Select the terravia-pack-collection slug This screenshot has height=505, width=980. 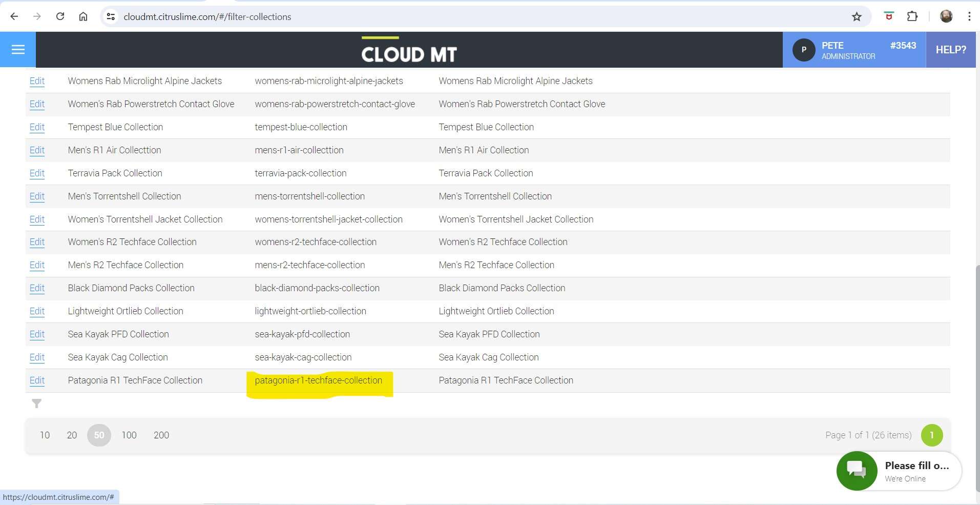click(x=301, y=173)
